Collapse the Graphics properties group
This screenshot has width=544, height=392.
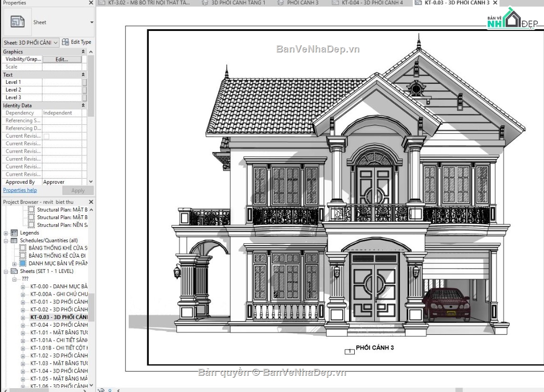tap(83, 51)
